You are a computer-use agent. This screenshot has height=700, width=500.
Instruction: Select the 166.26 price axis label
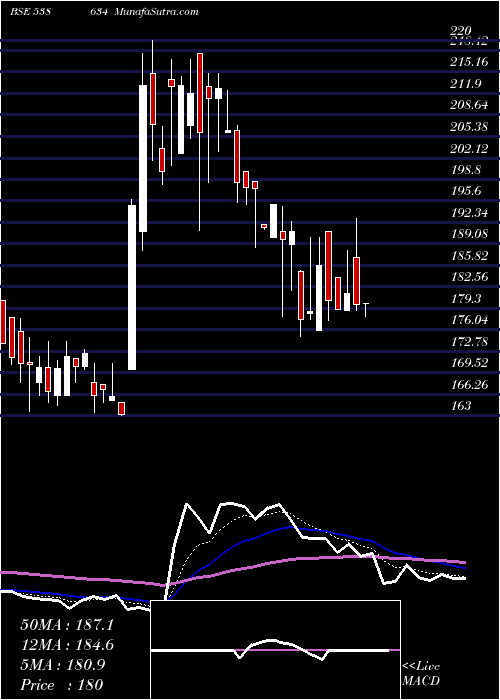[x=469, y=384]
